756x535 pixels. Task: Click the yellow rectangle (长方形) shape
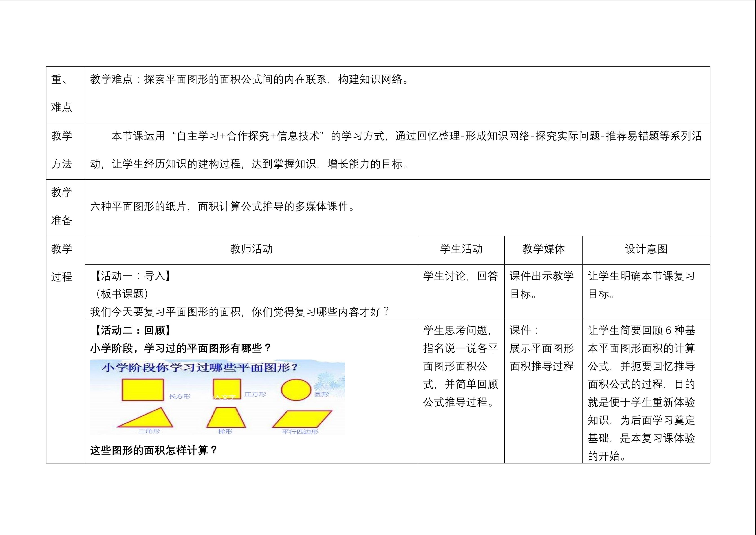pyautogui.click(x=143, y=390)
